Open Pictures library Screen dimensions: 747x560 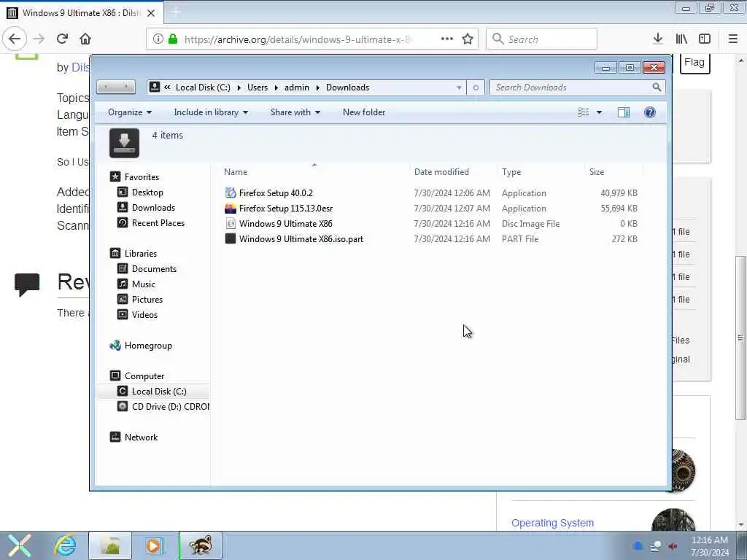[147, 299]
